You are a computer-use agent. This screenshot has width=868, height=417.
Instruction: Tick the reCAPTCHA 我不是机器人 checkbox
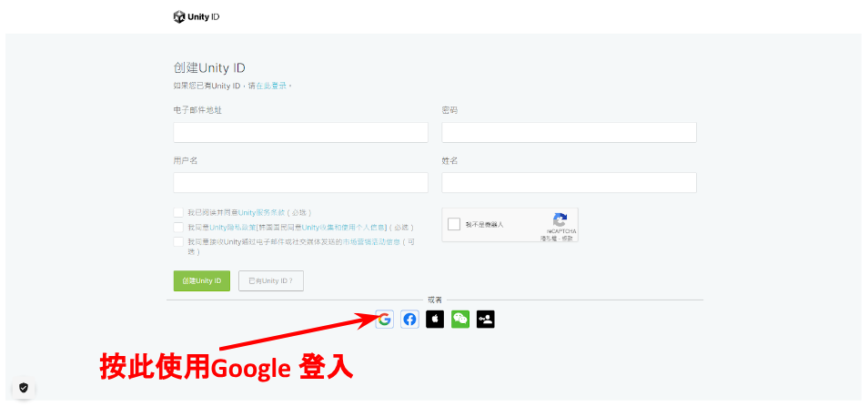pos(454,224)
